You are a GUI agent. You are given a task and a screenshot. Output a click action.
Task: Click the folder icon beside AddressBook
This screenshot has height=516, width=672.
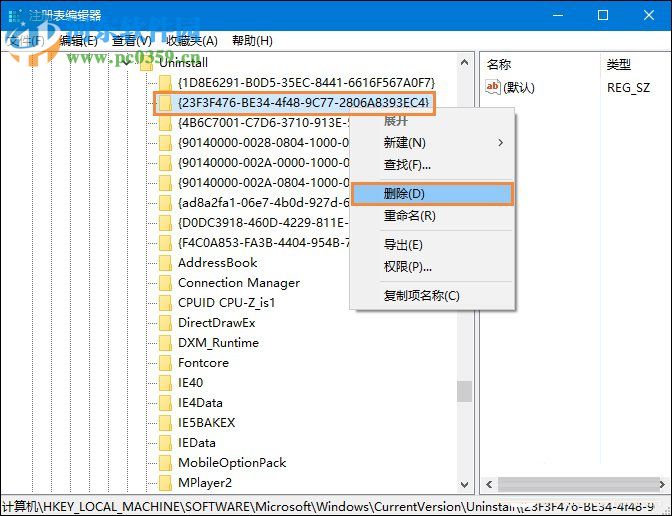(x=165, y=263)
